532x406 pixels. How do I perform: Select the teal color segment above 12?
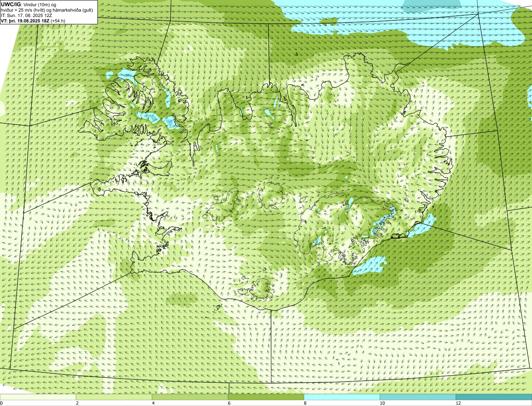tap(494, 397)
